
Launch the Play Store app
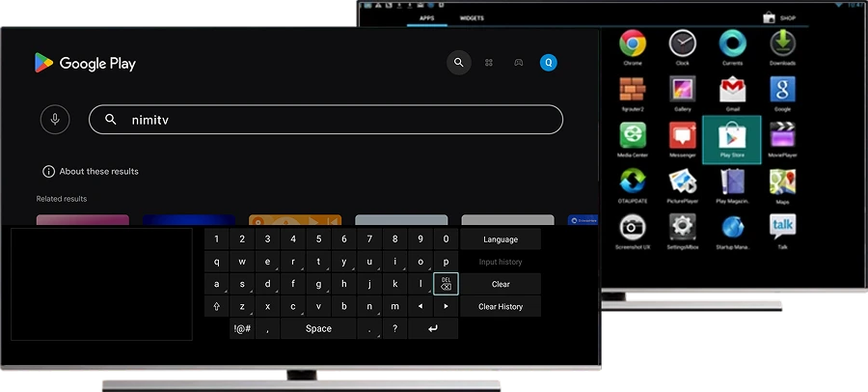731,138
